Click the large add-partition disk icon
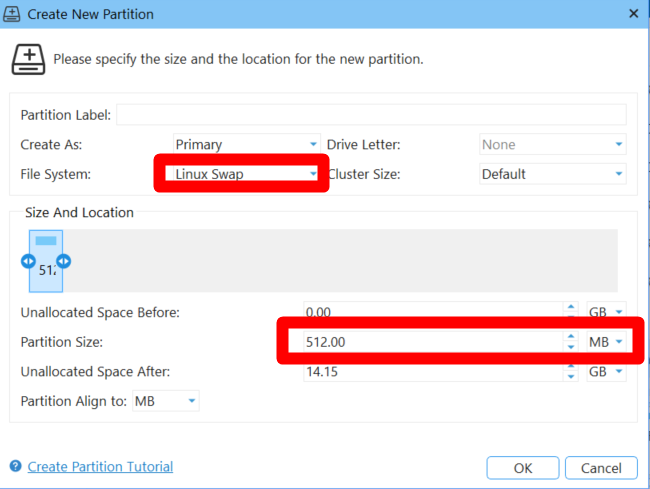Viewport: 650px width, 489px height. (29, 59)
